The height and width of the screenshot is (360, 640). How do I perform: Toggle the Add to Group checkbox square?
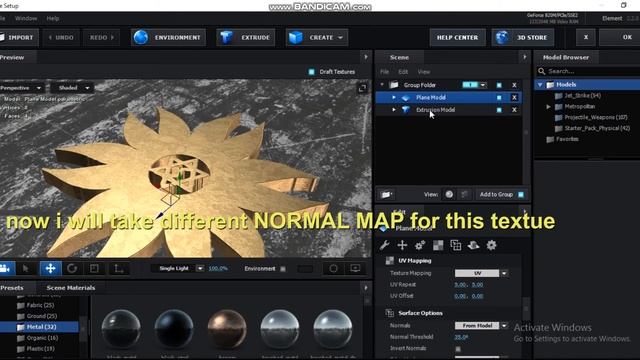(521, 195)
